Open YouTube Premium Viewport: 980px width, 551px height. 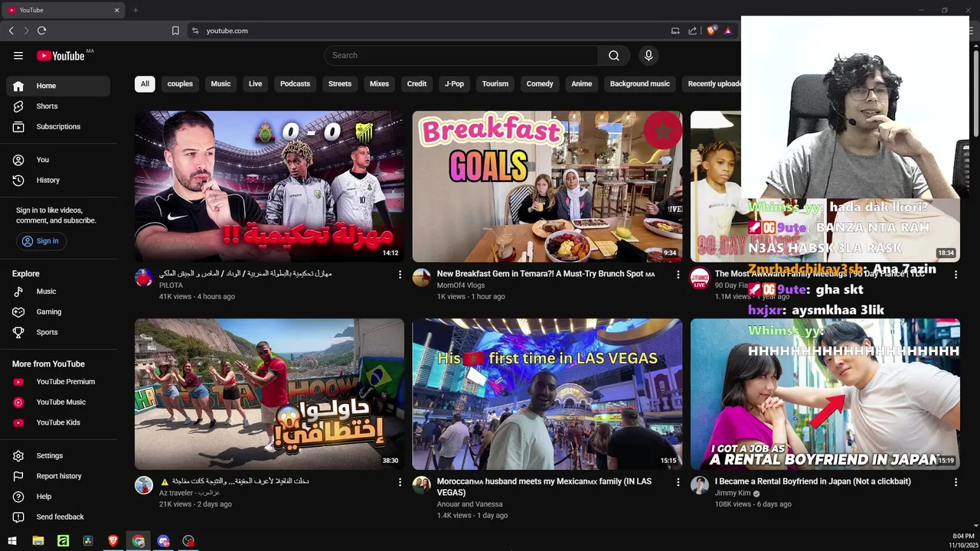tap(58, 382)
